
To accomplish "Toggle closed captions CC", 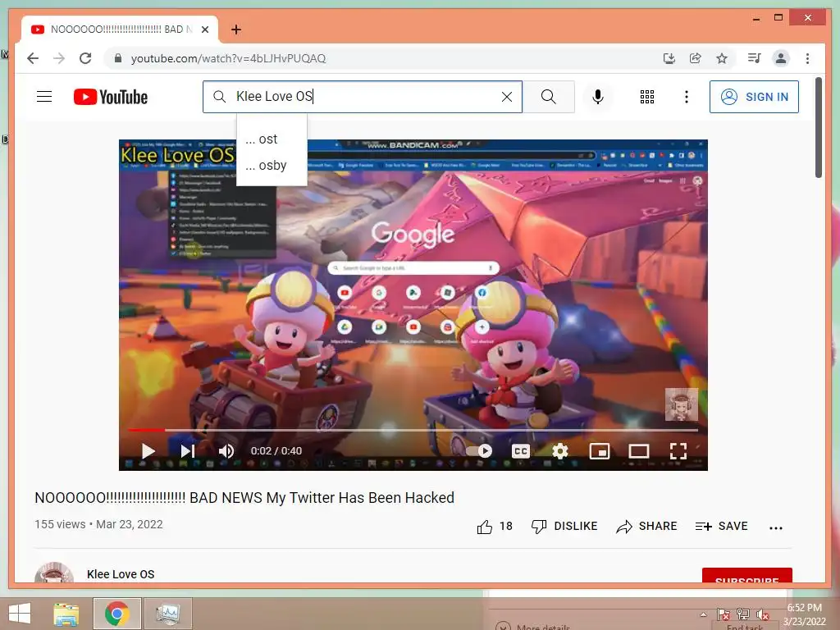I will coord(521,451).
